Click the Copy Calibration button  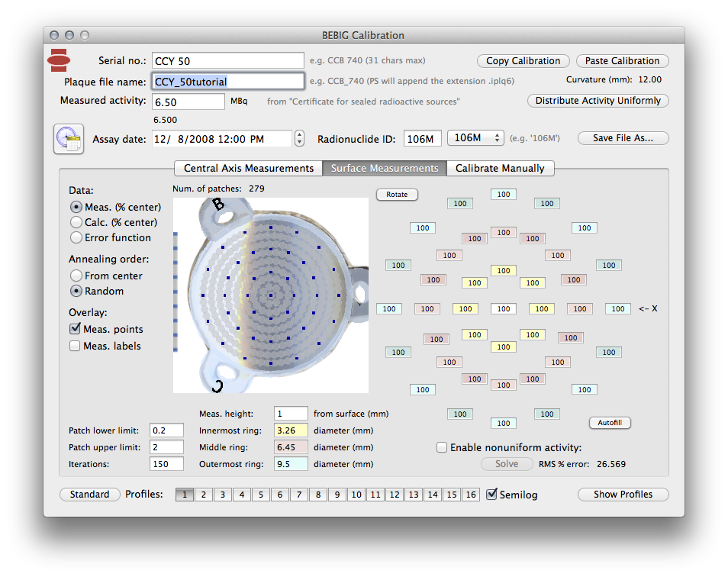(523, 61)
